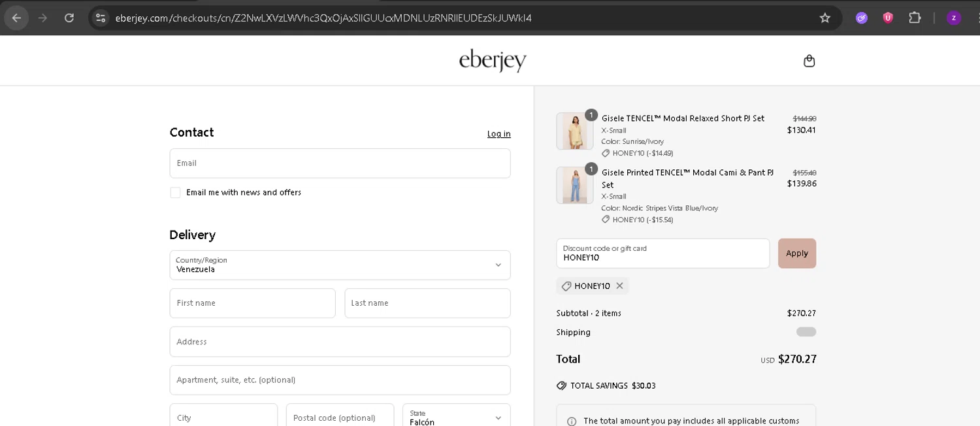Viewport: 980px width, 426px height.
Task: Click the Postal code field
Action: coord(340,416)
